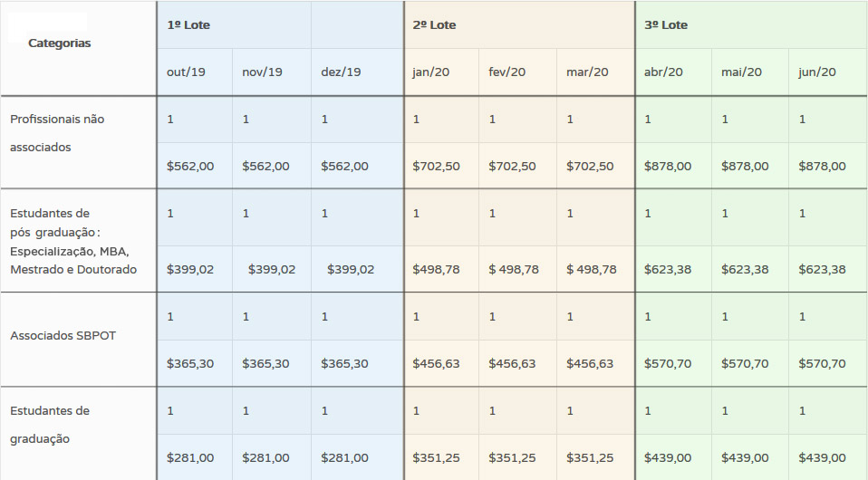Screen dimensions: 868x480
Task: Click the $399,02 price under nov/19
Action: [271, 270]
